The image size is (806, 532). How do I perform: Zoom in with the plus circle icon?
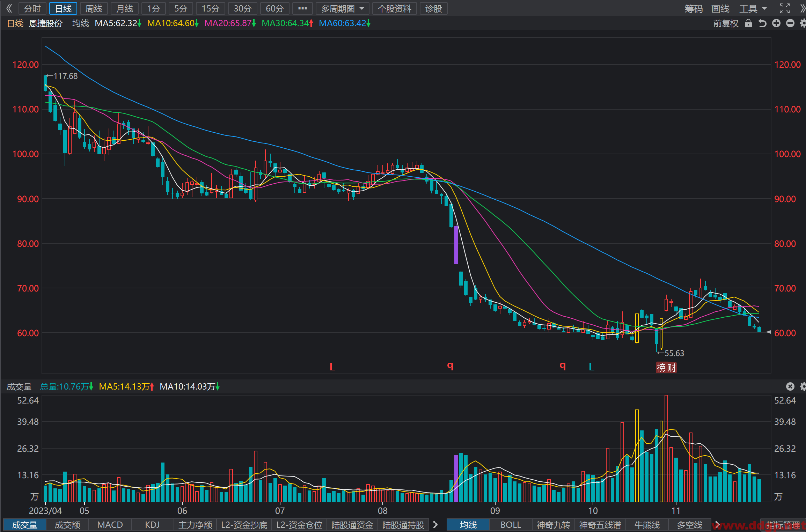click(x=776, y=23)
